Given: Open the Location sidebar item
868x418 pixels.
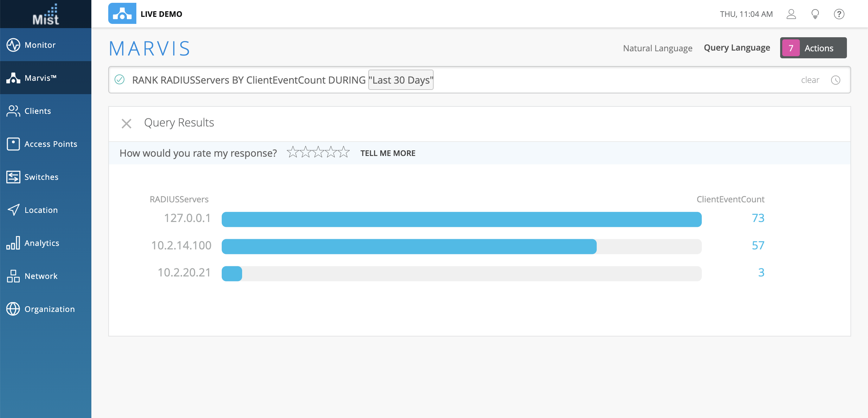Looking at the screenshot, I should pos(41,210).
